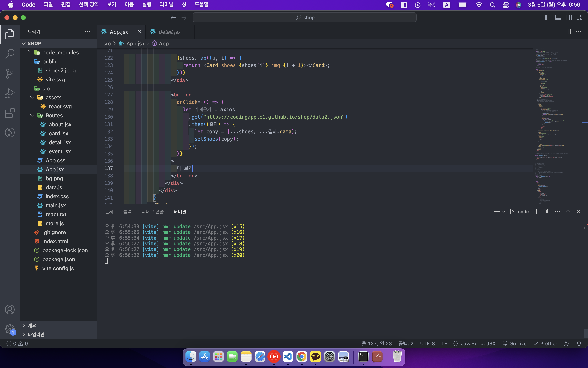The width and height of the screenshot is (588, 368).
Task: Toggle the secondary side bar layout icon
Action: [x=569, y=18]
